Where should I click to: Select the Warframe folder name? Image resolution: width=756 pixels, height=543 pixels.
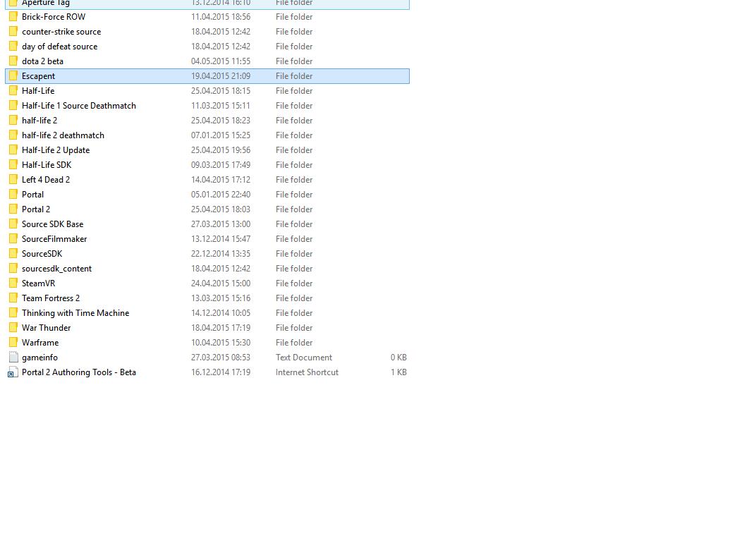pos(40,343)
